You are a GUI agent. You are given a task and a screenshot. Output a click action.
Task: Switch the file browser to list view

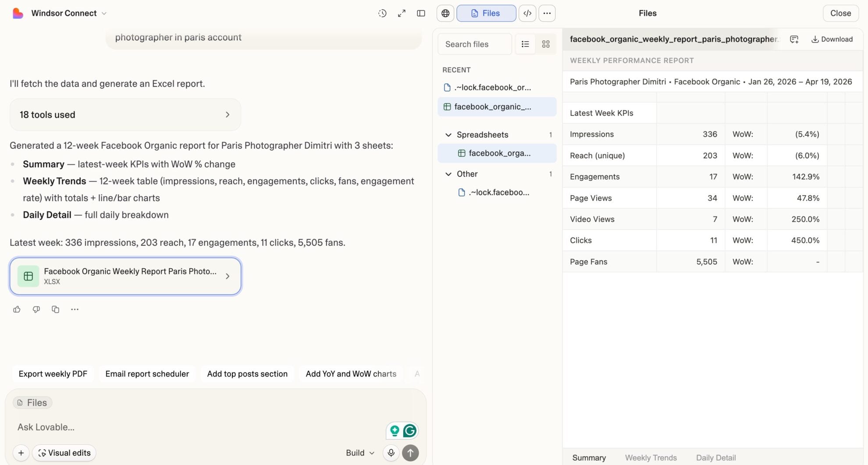click(x=525, y=44)
